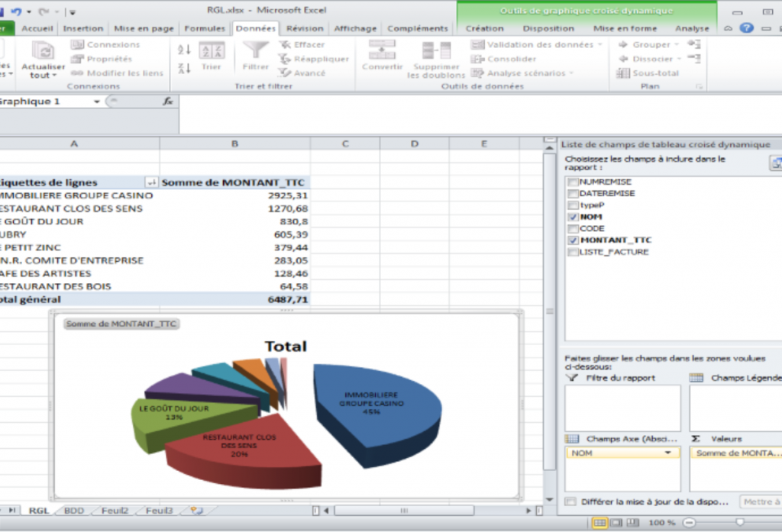Image resolution: width=782 pixels, height=532 pixels.
Task: Open the BDD worksheet tab
Action: click(74, 511)
